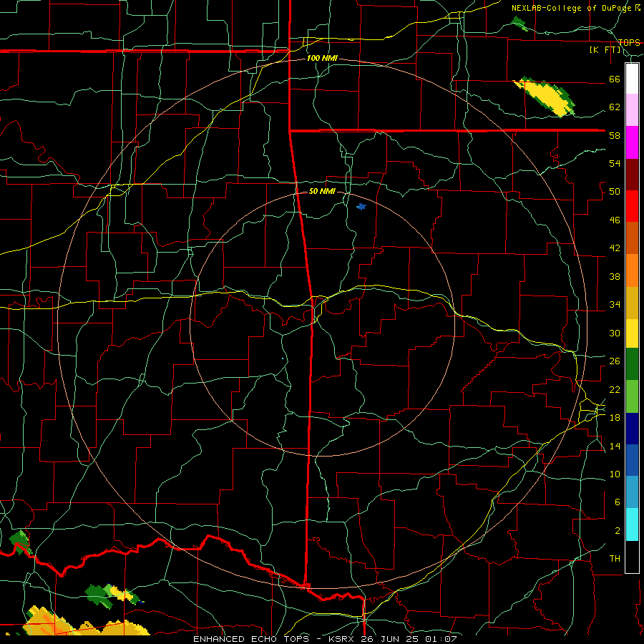Select the navy blue legend swatch
Screen dimensions: 644x644
point(632,429)
